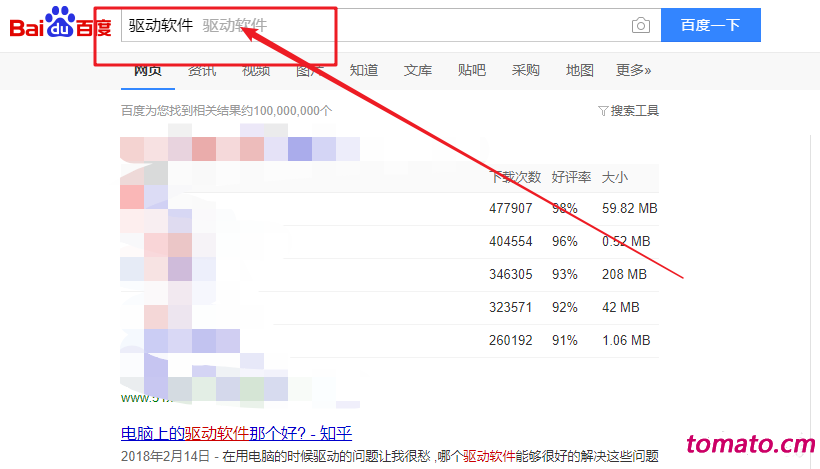Select download count 323571

click(x=510, y=307)
